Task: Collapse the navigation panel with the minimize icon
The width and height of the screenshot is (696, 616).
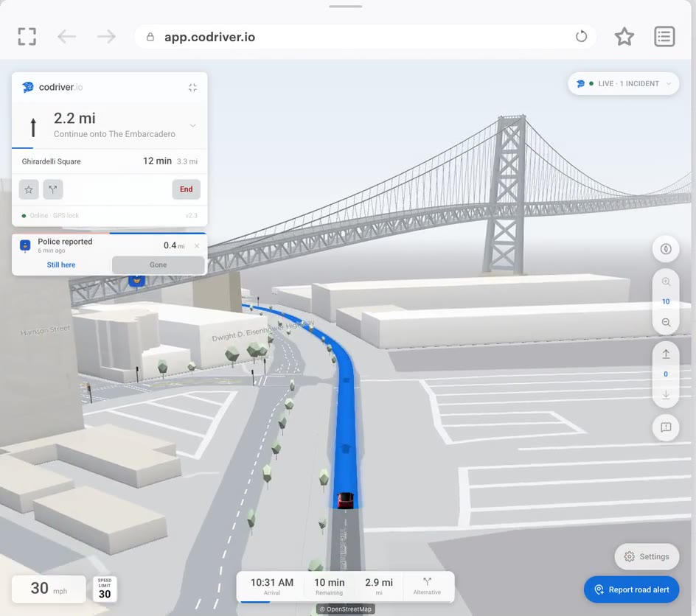Action: point(192,88)
